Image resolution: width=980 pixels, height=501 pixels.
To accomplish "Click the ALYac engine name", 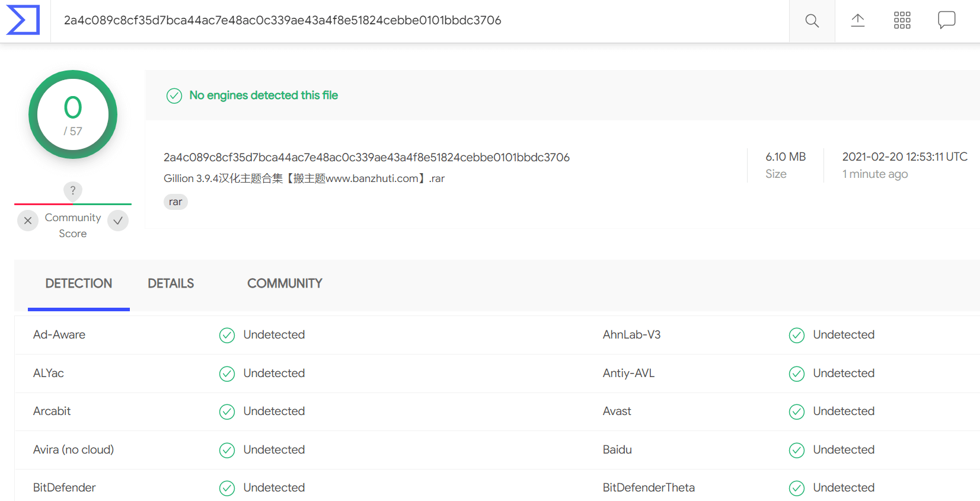I will tap(49, 373).
